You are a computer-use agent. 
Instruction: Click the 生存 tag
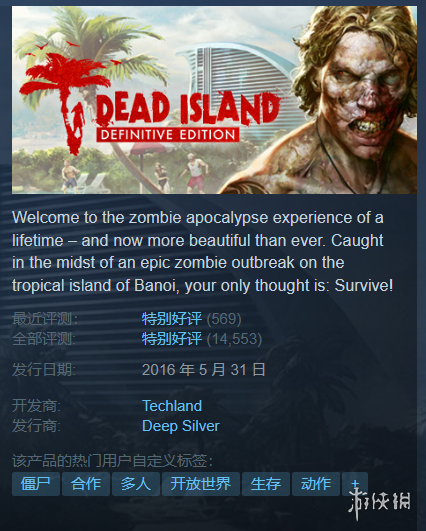tap(266, 484)
